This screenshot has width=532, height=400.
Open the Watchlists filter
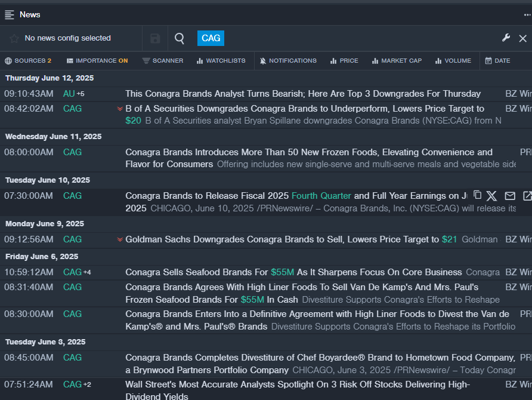(221, 61)
